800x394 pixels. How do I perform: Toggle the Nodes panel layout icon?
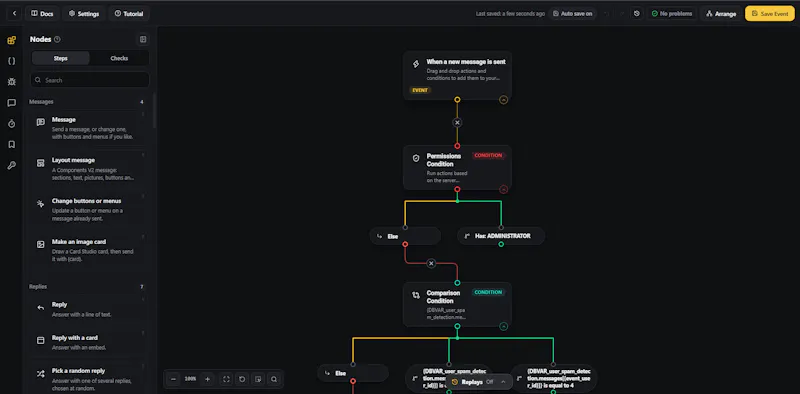(143, 39)
